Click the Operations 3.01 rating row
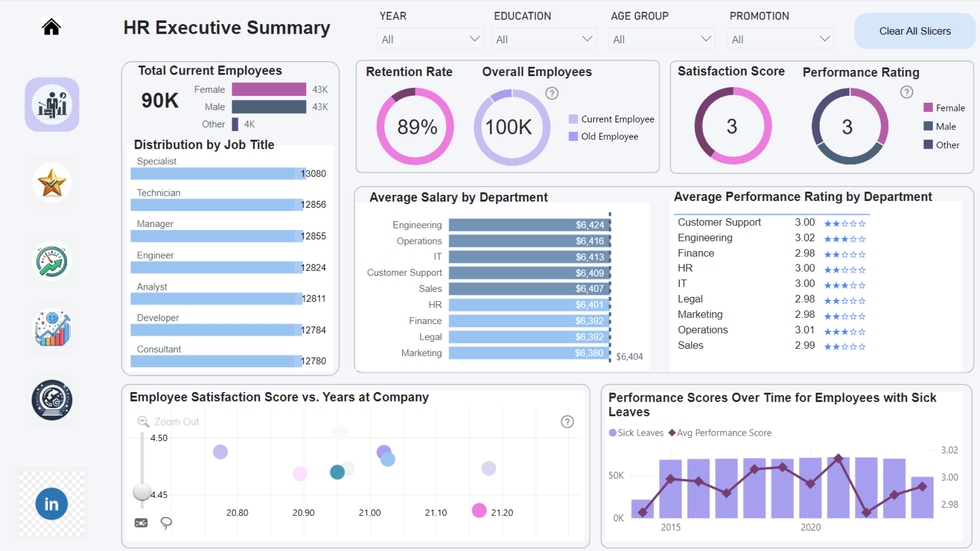The height and width of the screenshot is (551, 980). click(772, 330)
